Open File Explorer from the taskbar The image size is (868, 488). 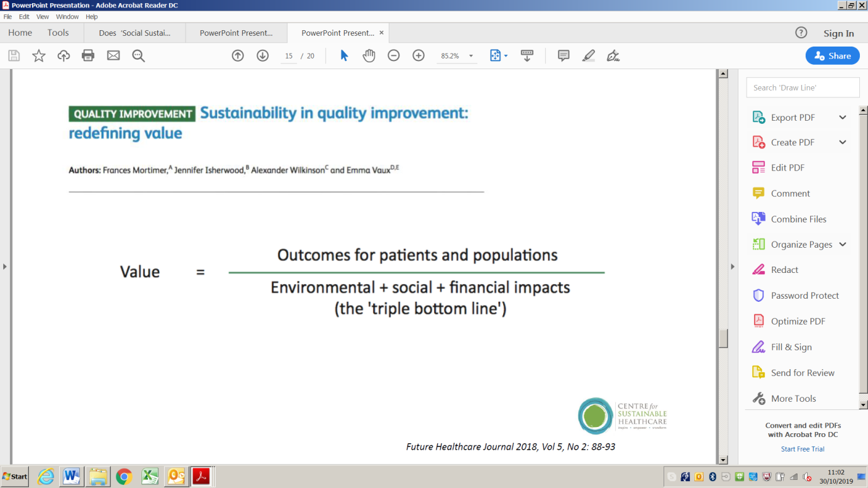coord(97,477)
